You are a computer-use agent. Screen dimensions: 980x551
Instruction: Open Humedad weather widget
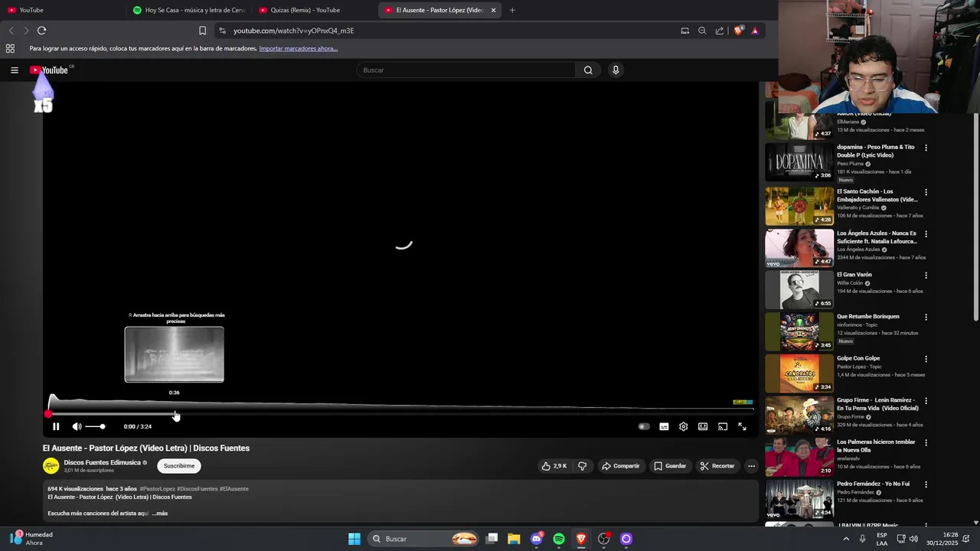[32, 539]
